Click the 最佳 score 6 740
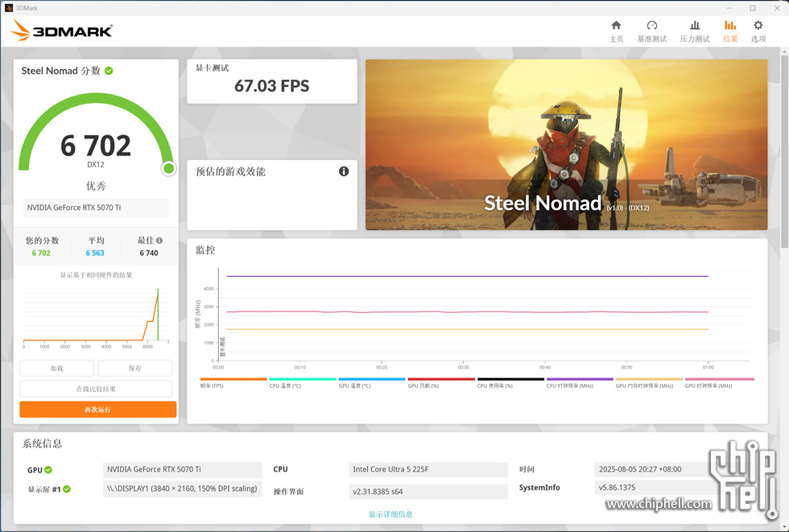Image resolution: width=789 pixels, height=532 pixels. [x=149, y=253]
